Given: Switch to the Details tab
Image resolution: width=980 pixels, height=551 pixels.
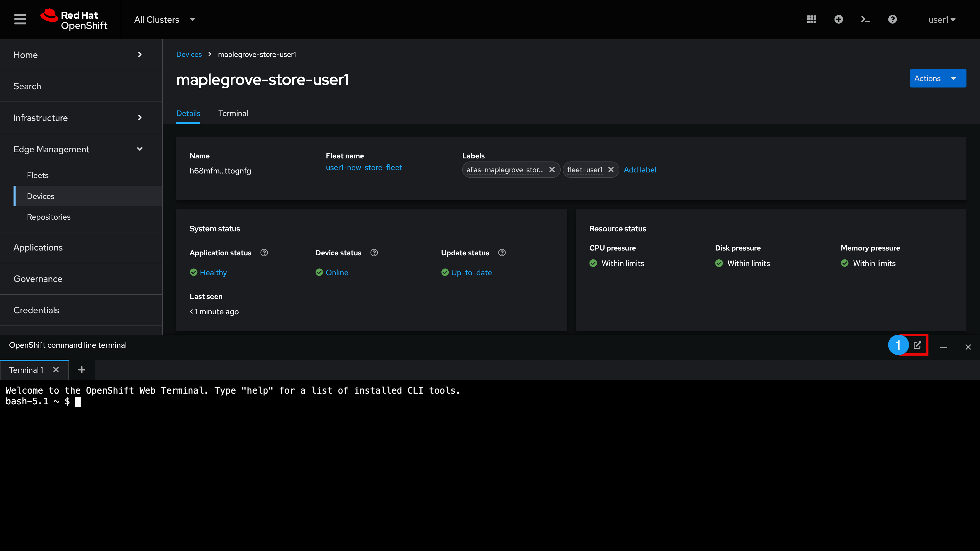Looking at the screenshot, I should click(188, 113).
